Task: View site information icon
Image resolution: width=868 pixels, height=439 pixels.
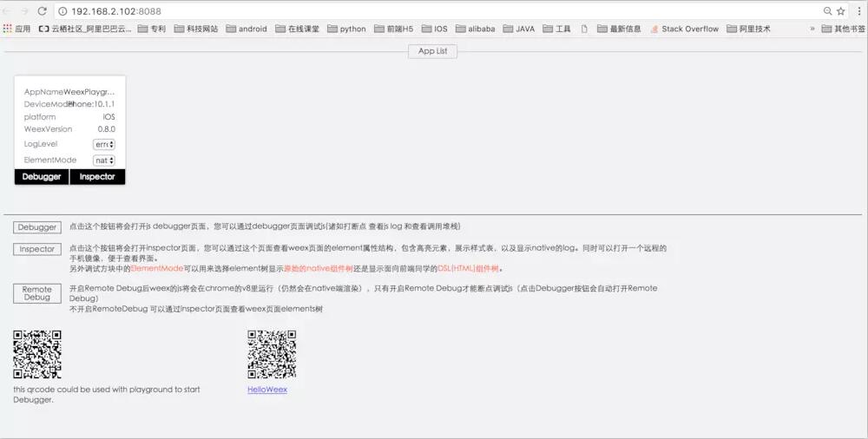Action: coord(62,11)
